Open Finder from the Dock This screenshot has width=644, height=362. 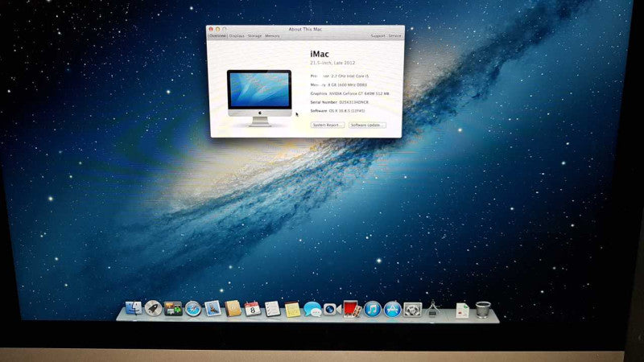click(x=133, y=308)
